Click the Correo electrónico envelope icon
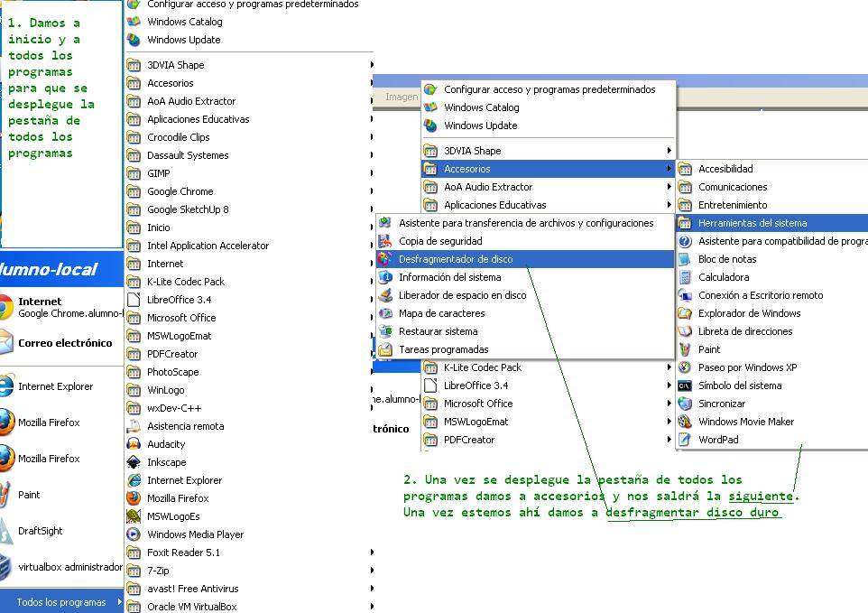Screen dimensions: 868x613 tap(6, 343)
